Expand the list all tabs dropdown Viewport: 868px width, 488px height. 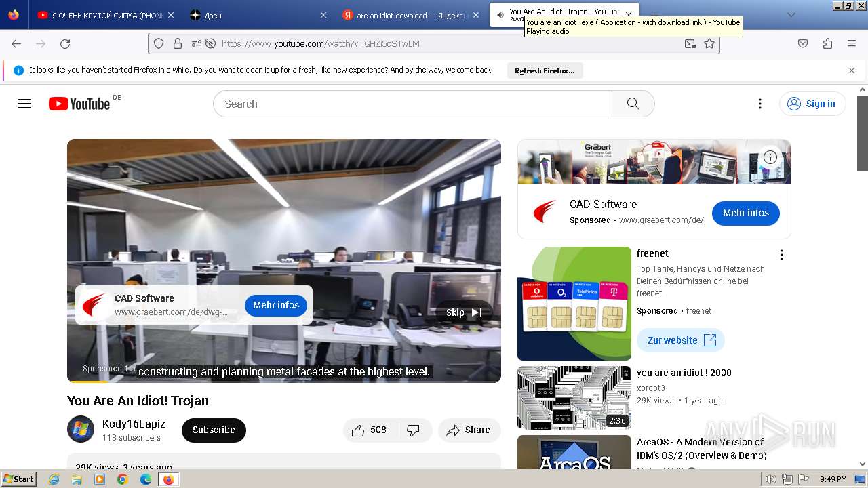tap(791, 15)
